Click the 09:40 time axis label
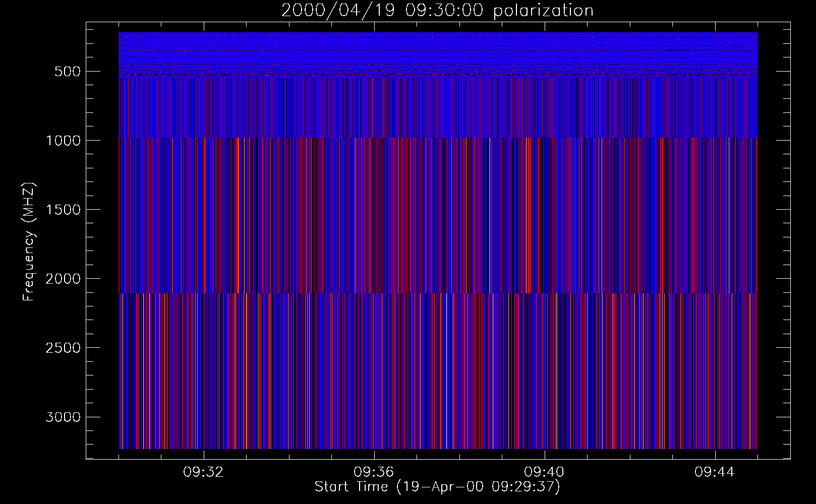816x504 pixels. (x=544, y=472)
